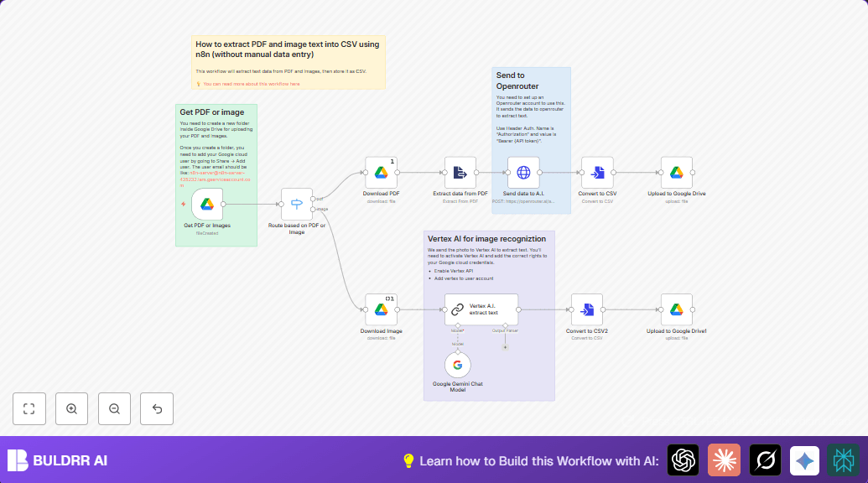Click 'Learn how to Build this Workflow with AI' text

point(539,461)
